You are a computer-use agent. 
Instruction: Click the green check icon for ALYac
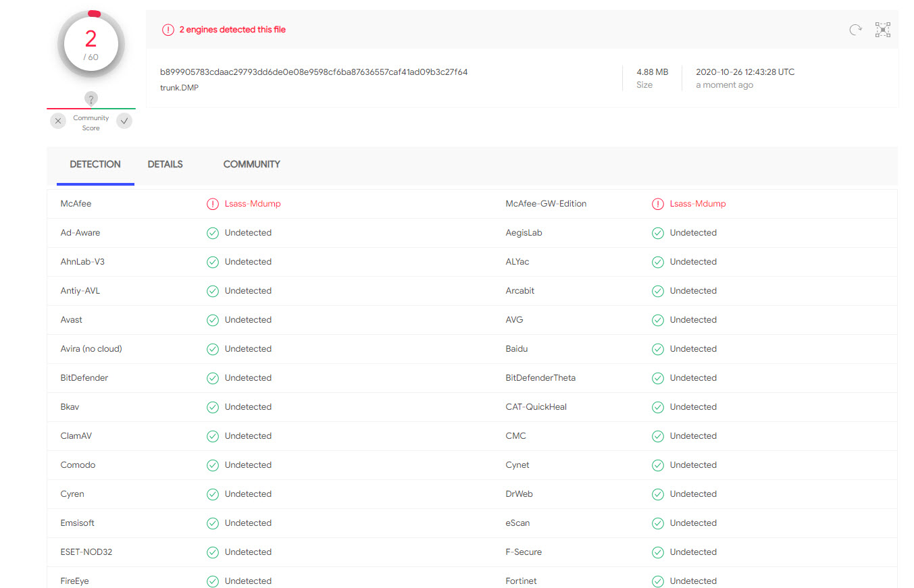[x=658, y=262]
